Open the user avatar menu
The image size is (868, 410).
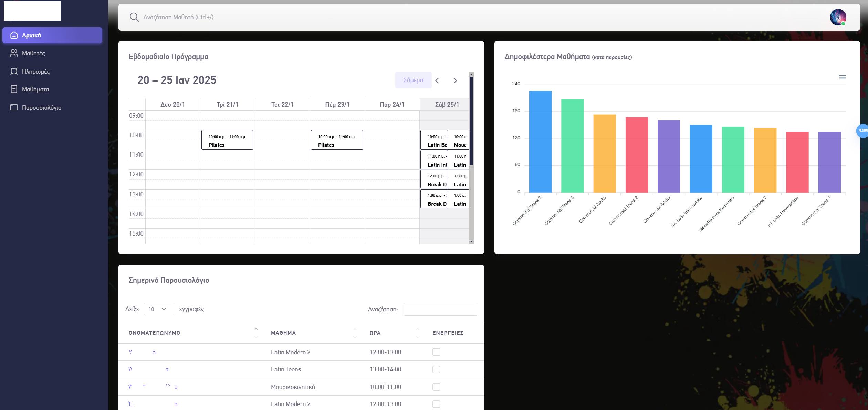coord(838,17)
